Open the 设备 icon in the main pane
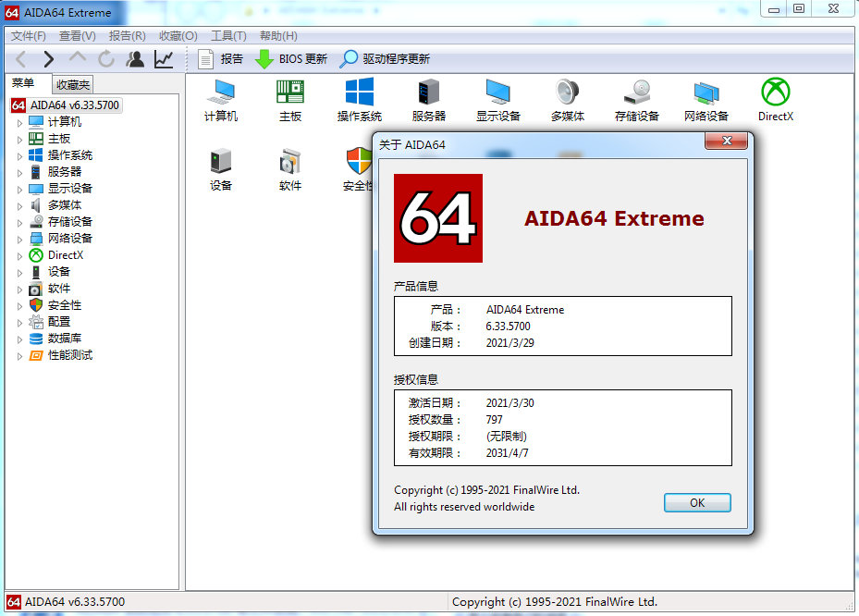859x616 pixels. coord(221,169)
